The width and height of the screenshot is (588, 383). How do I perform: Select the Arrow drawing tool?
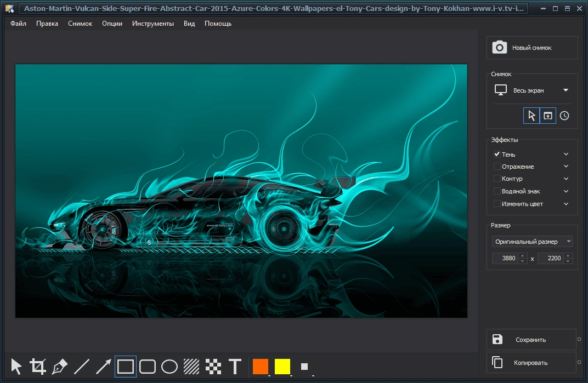pyautogui.click(x=104, y=367)
